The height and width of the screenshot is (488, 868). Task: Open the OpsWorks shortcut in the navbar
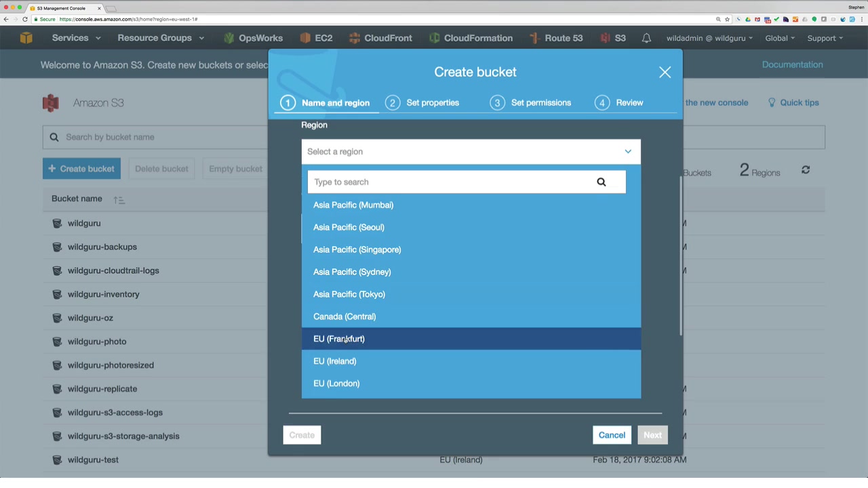pos(253,38)
